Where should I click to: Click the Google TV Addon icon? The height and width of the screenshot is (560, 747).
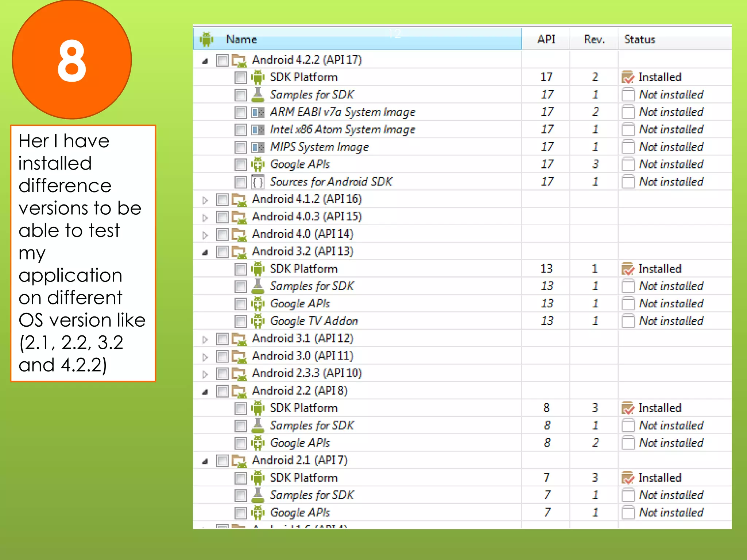(258, 321)
